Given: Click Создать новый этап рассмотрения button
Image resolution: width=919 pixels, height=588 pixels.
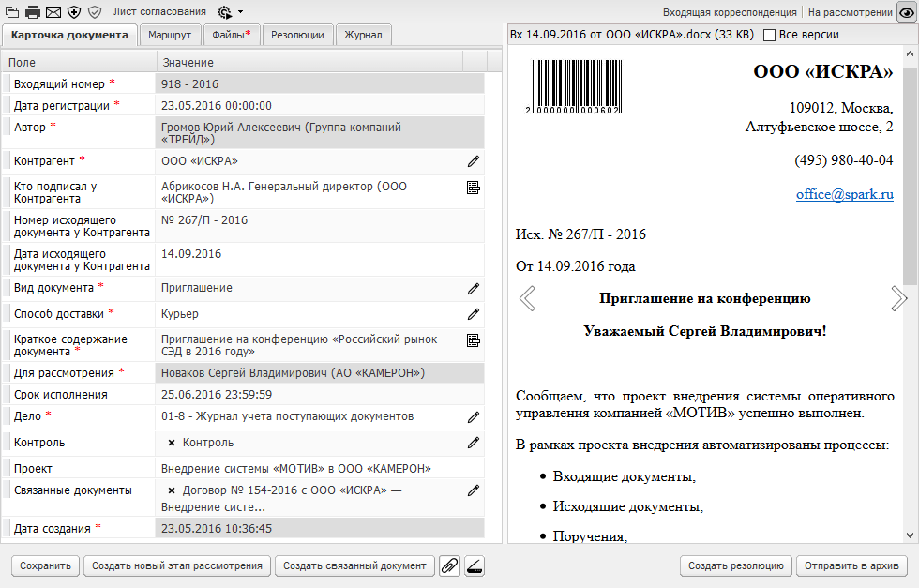Looking at the screenshot, I should coord(177,565).
